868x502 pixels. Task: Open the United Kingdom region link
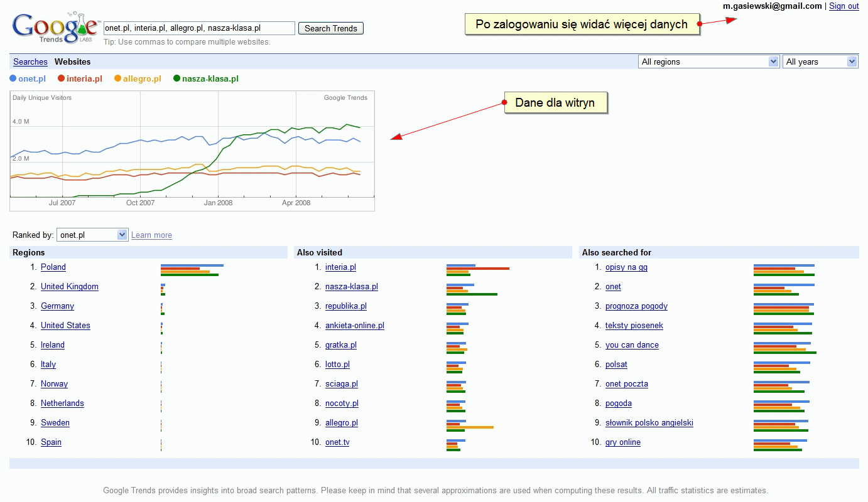coord(70,286)
